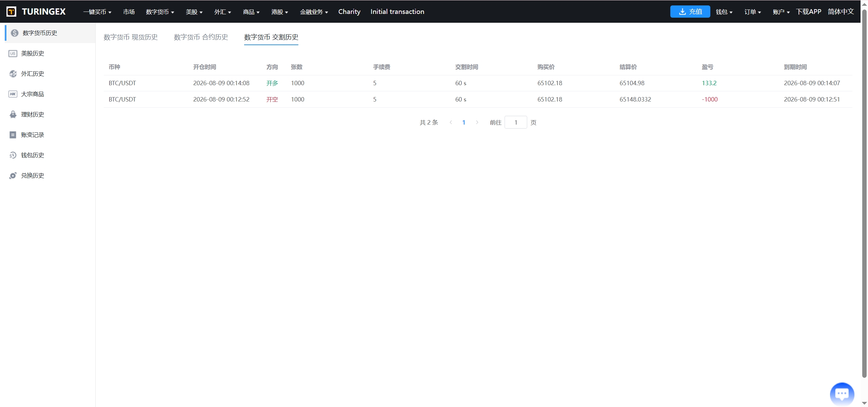
Task: Click the vertical page scrollbar
Action: tap(864, 193)
